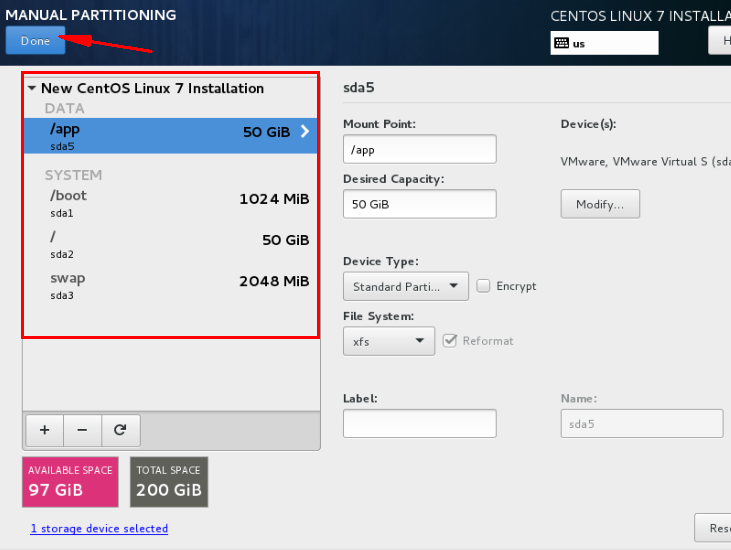This screenshot has width=731, height=550.
Task: Open the File System xfs dropdown
Action: 389,341
